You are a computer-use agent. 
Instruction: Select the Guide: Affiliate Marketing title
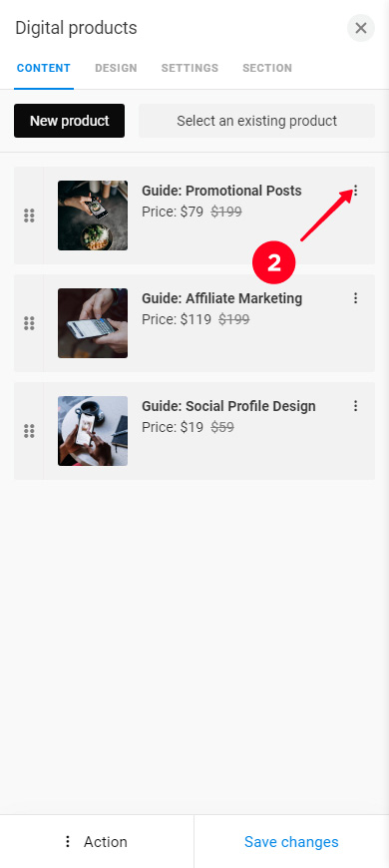pos(221,298)
